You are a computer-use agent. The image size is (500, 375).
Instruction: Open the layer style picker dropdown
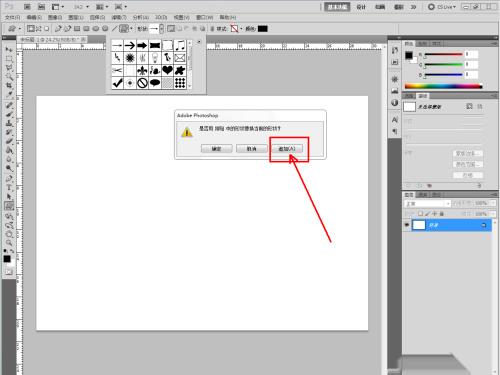tap(241, 29)
